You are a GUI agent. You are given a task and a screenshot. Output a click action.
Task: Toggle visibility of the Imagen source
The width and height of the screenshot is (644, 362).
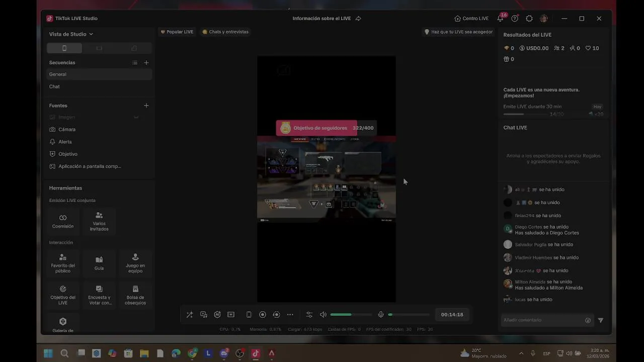tap(136, 117)
